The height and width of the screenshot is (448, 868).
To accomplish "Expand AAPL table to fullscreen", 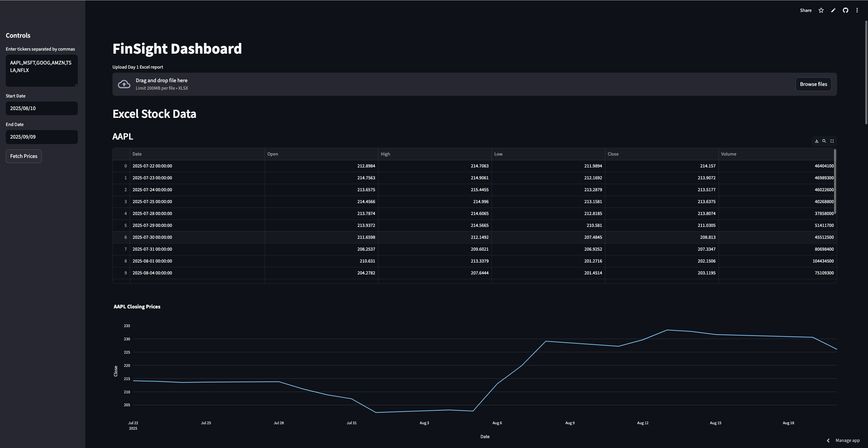I will (832, 141).
